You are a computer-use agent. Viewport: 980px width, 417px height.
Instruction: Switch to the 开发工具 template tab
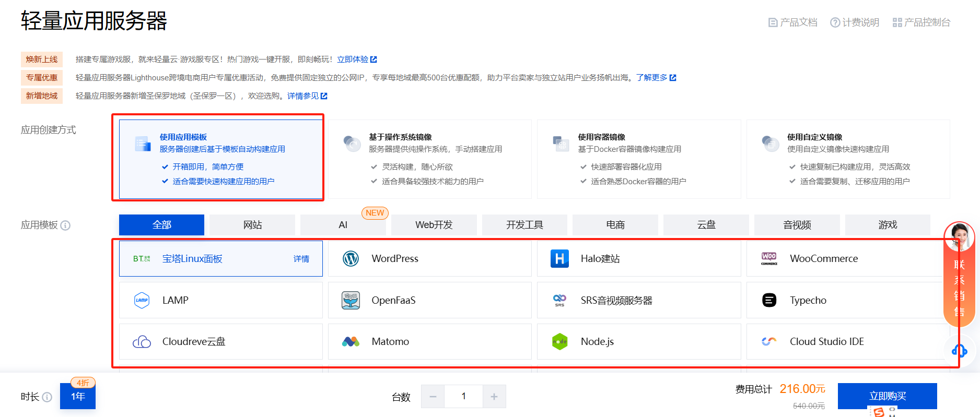click(x=524, y=225)
